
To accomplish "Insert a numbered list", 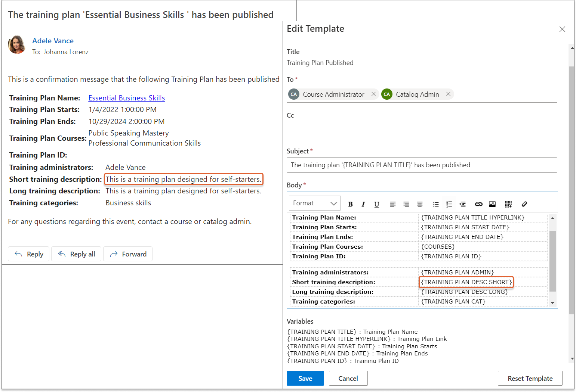I will pos(449,204).
